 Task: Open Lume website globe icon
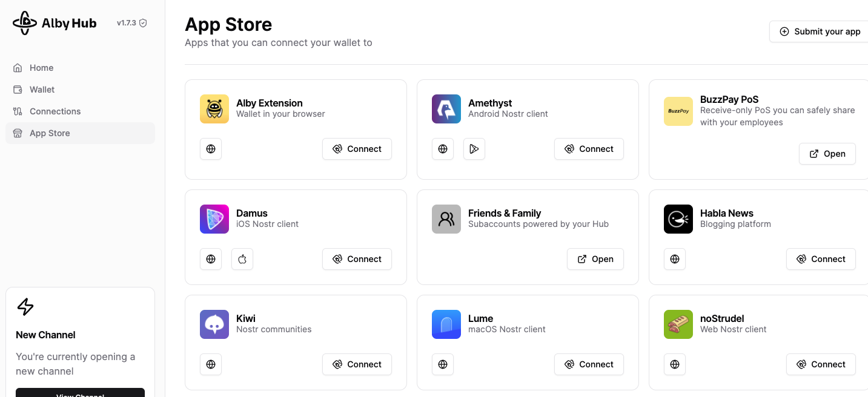click(443, 364)
